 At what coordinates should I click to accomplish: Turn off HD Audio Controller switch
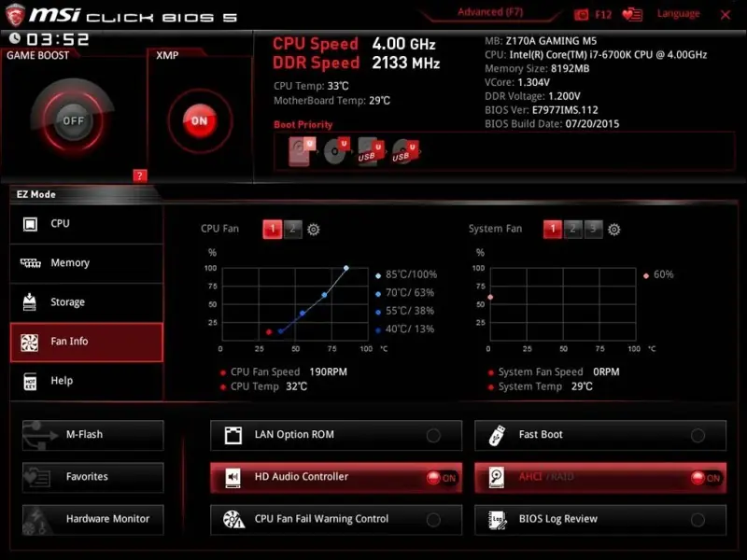pyautogui.click(x=442, y=478)
